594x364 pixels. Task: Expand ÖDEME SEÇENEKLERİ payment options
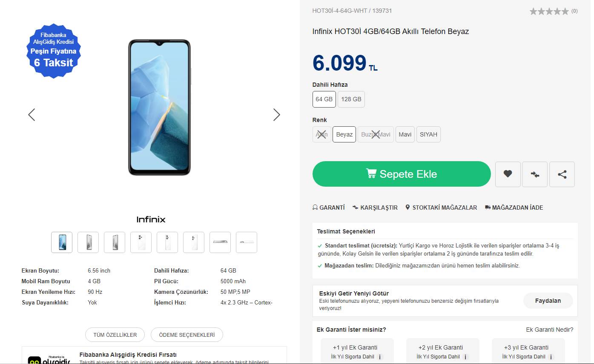tap(187, 335)
